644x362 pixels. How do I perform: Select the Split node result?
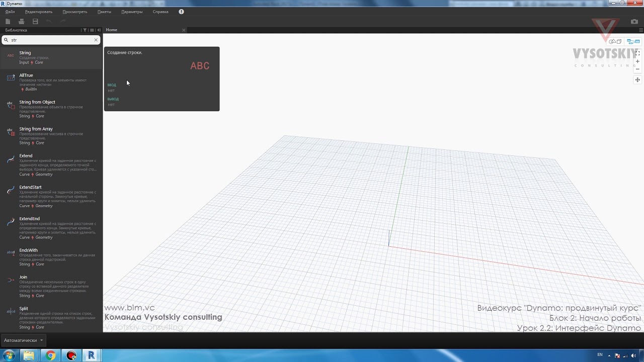[x=51, y=318]
